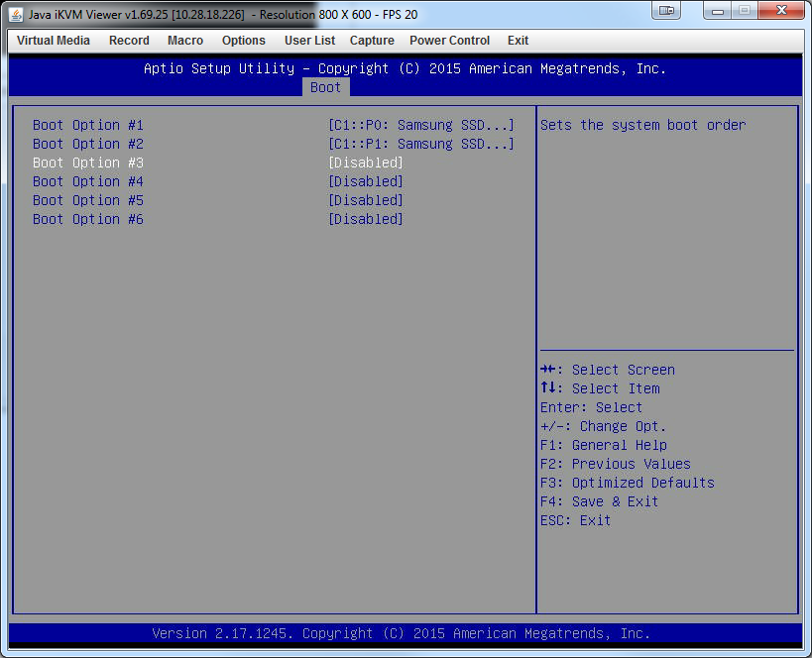Image resolution: width=812 pixels, height=658 pixels.
Task: Click the Options menu
Action: point(244,41)
